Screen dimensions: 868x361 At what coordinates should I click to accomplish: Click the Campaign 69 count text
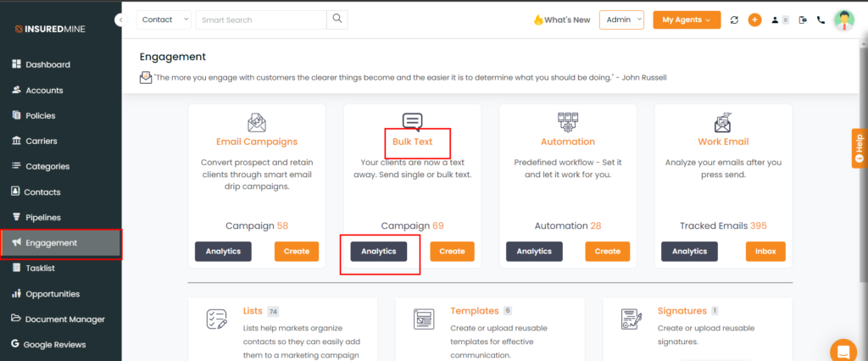pyautogui.click(x=413, y=226)
